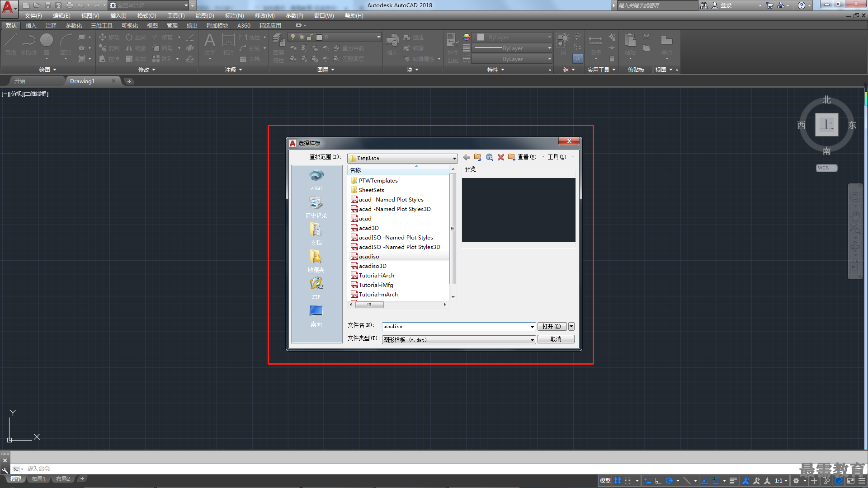
Task: Click the isolate objects shapes icon in status bar
Action: click(x=826, y=481)
